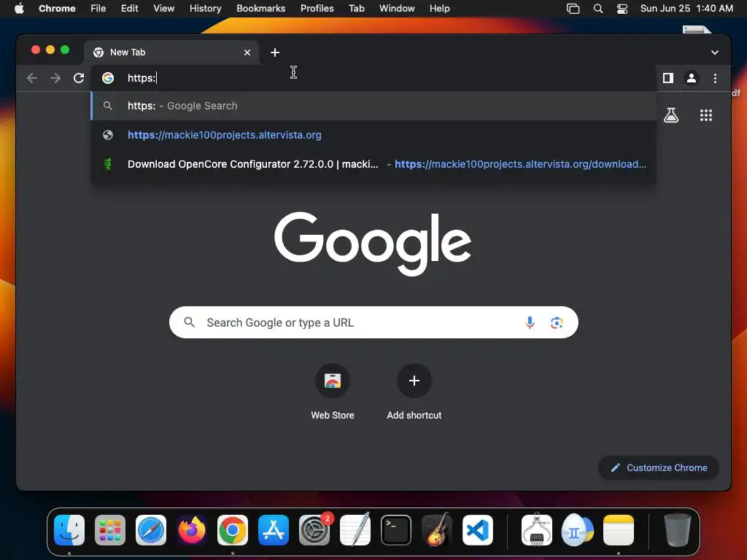Select the New Tab tab
Image resolution: width=747 pixels, height=560 pixels.
coord(171,52)
